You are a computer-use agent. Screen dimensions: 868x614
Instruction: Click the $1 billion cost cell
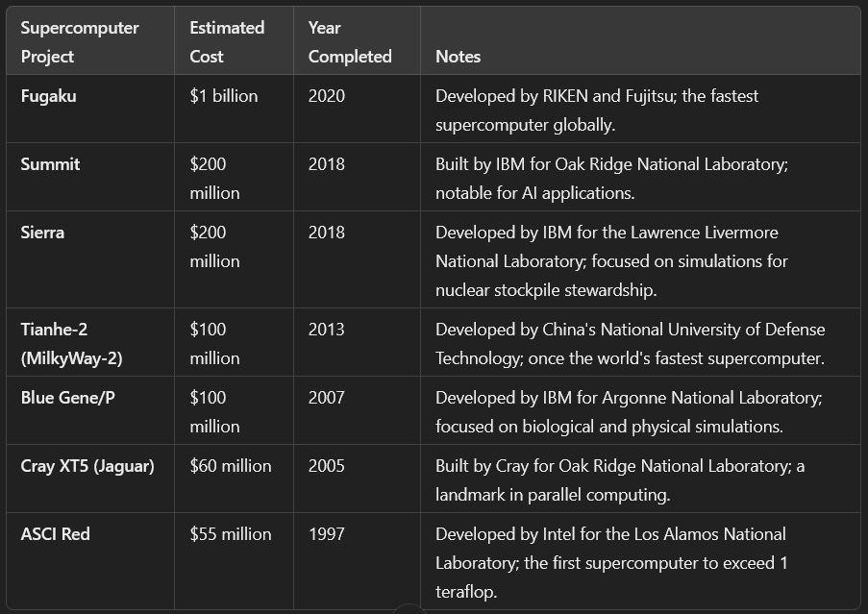pyautogui.click(x=223, y=96)
